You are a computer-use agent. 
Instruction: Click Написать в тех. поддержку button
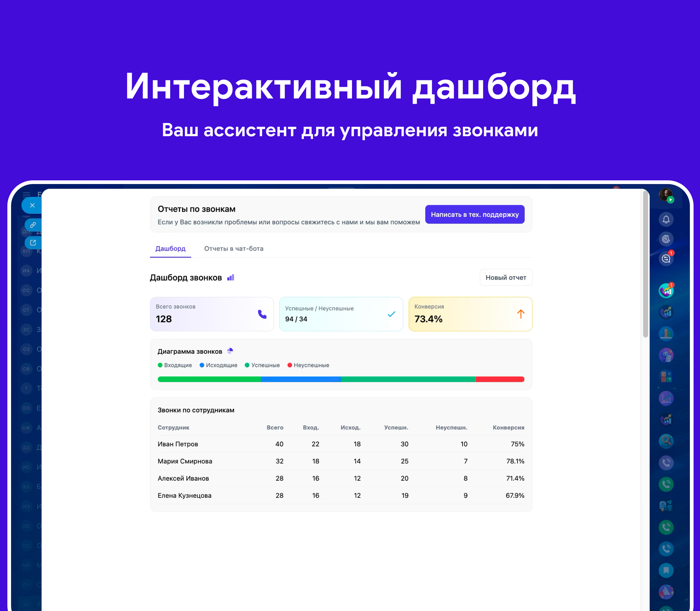(474, 214)
